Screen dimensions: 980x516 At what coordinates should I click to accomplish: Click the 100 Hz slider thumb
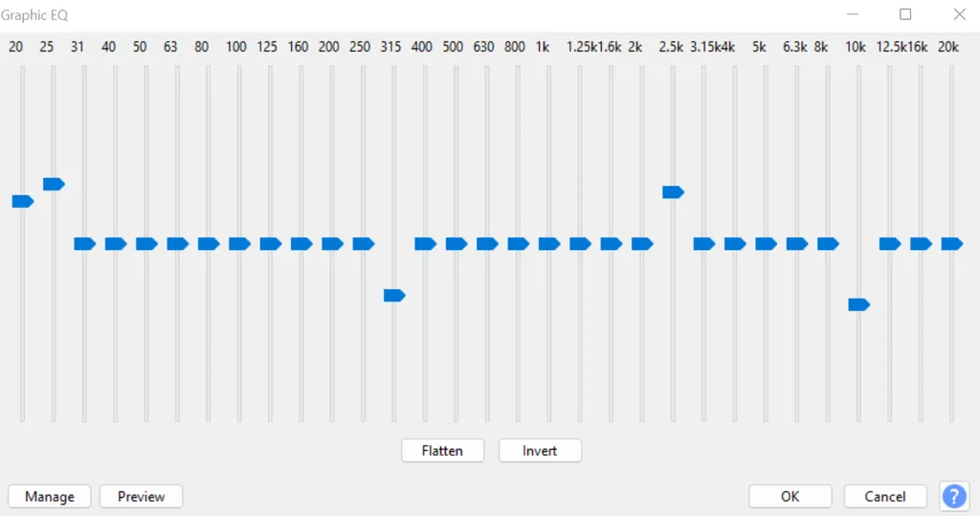(239, 244)
